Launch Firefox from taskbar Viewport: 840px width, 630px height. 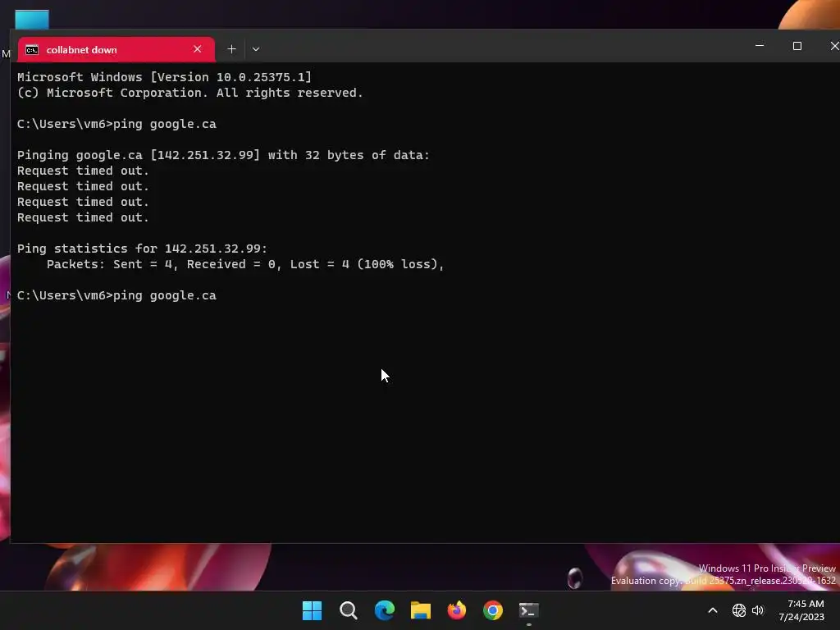[456, 610]
